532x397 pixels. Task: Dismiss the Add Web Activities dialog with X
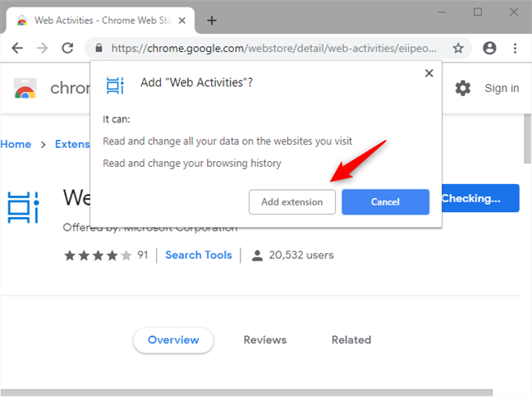(x=429, y=73)
